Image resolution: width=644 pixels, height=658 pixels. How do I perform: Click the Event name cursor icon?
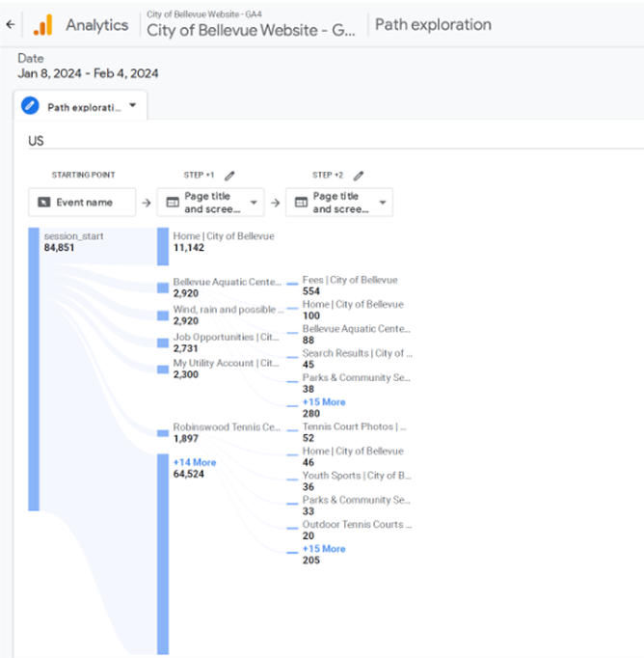[x=44, y=203]
